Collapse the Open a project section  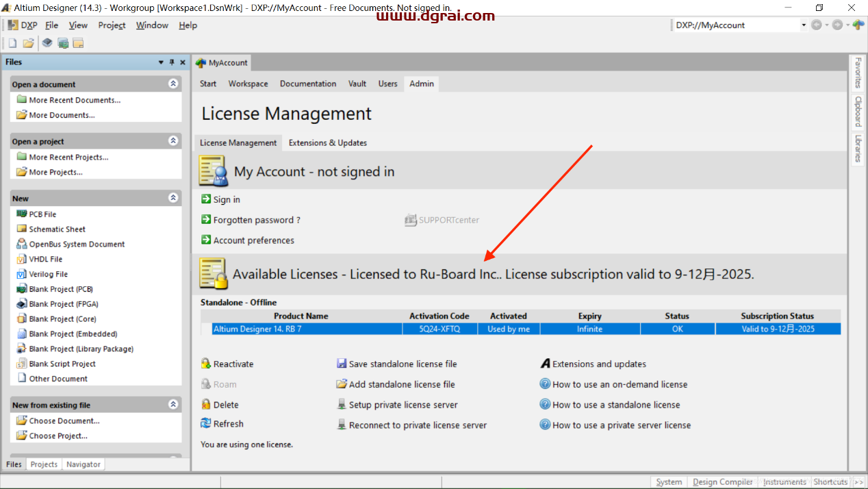pyautogui.click(x=173, y=141)
